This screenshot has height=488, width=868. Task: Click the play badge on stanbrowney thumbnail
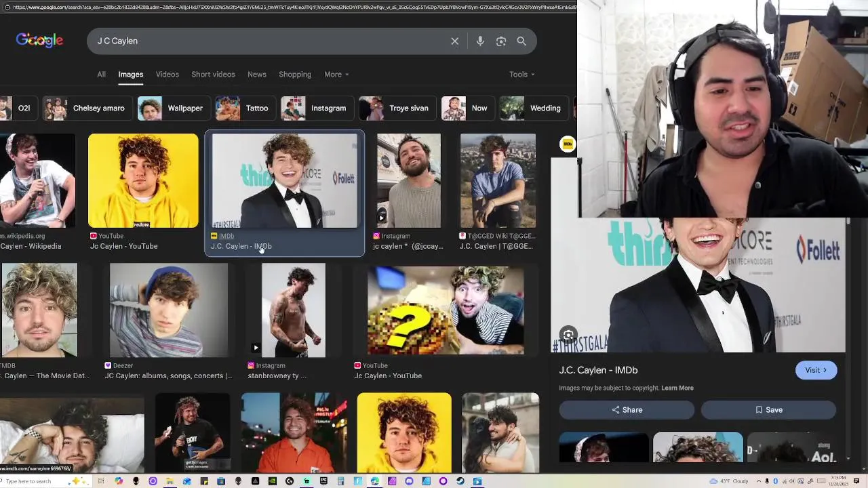(256, 348)
